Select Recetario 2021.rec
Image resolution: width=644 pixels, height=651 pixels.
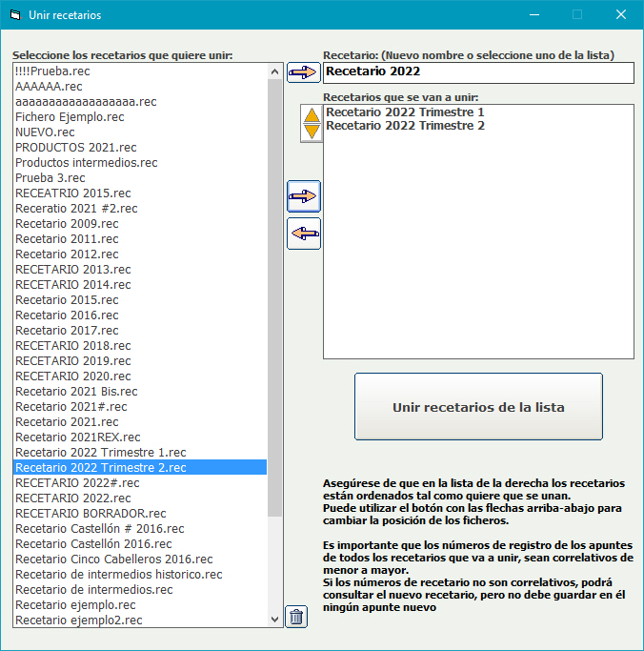140,422
